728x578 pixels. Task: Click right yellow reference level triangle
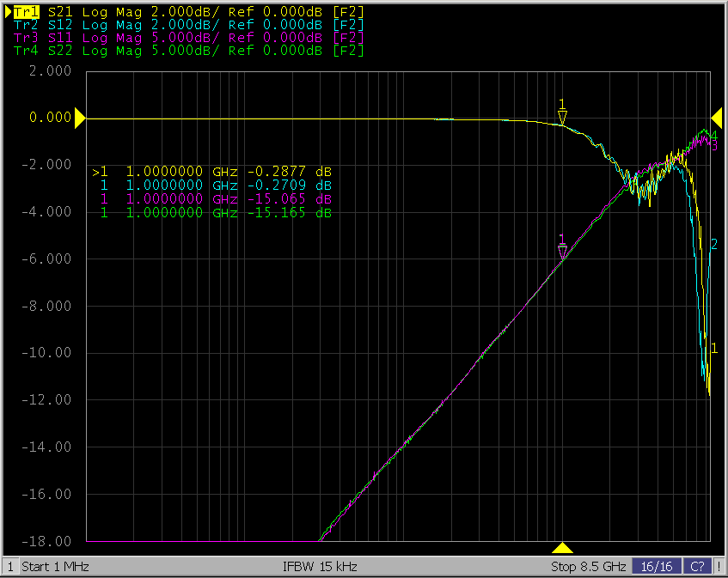coord(716,119)
